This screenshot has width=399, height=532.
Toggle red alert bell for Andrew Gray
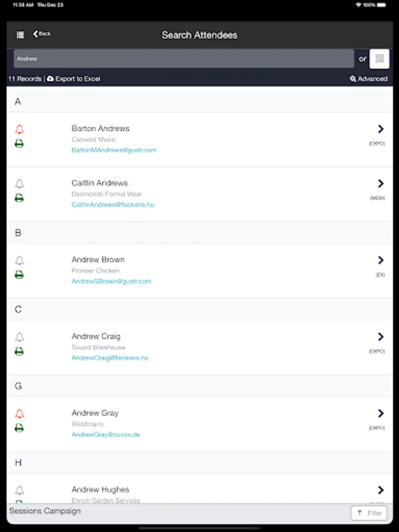(x=20, y=414)
